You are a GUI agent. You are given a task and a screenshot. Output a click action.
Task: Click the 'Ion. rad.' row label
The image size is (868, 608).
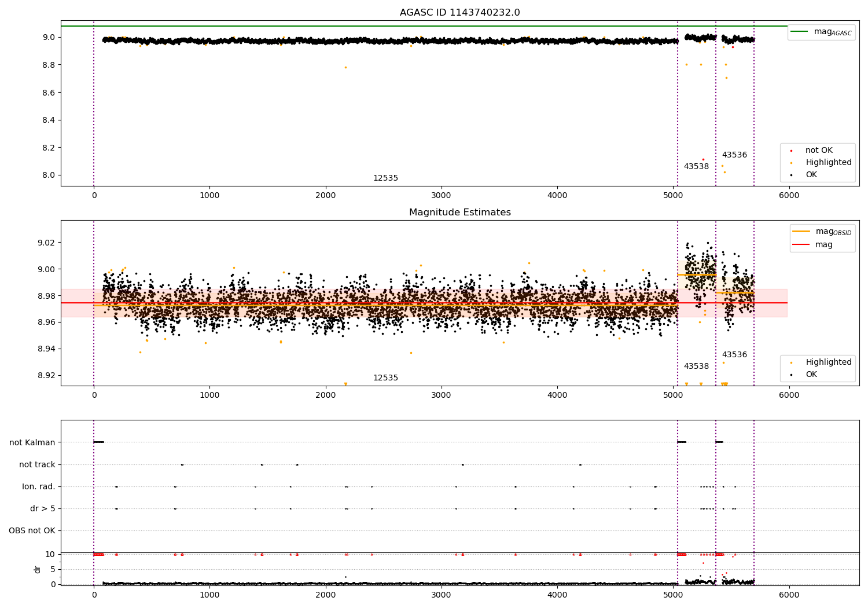pos(39,487)
